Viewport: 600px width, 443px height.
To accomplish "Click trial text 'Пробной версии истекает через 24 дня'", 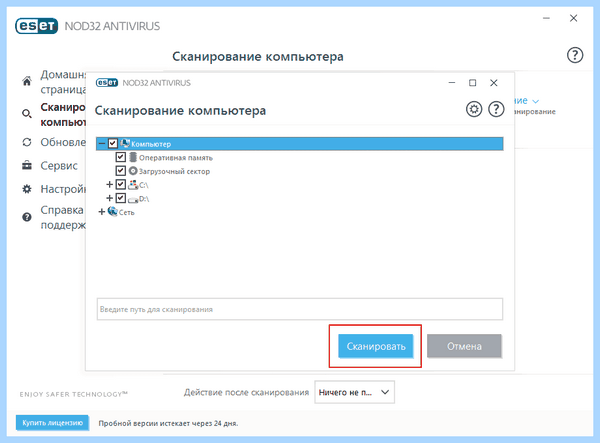I will pyautogui.click(x=168, y=423).
